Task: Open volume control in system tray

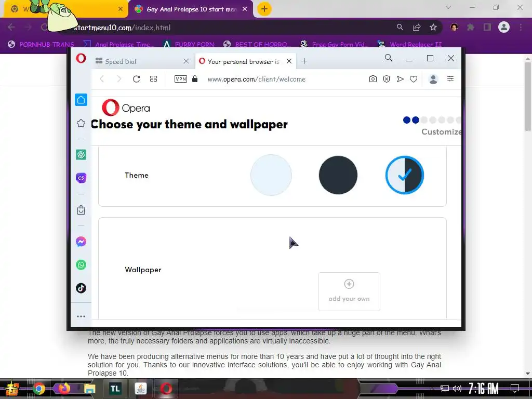Action: pos(457,389)
